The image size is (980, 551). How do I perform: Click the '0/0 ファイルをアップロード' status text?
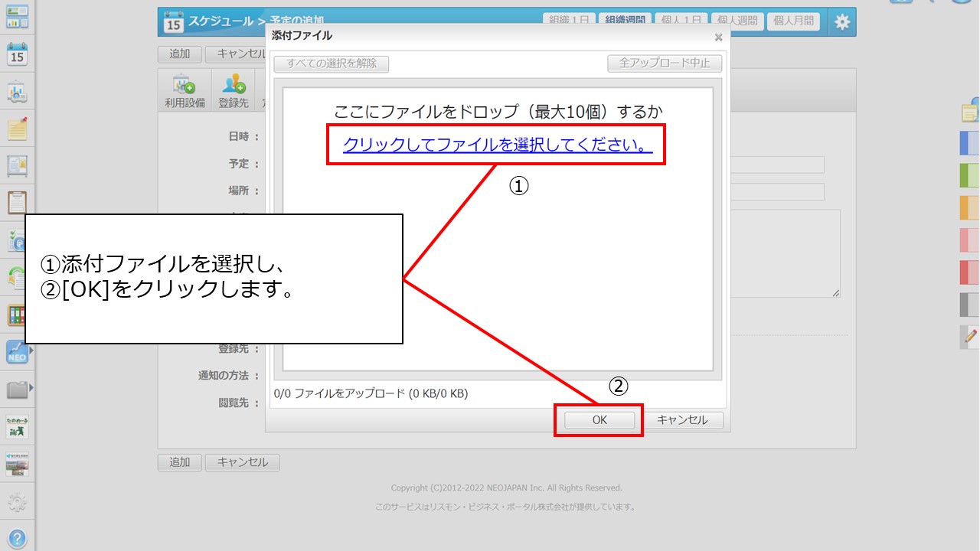click(371, 394)
